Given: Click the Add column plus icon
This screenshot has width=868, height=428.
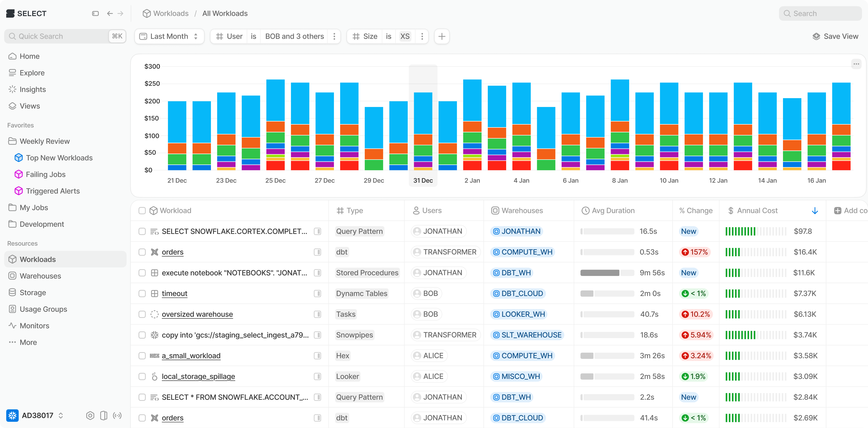Looking at the screenshot, I should (x=837, y=211).
